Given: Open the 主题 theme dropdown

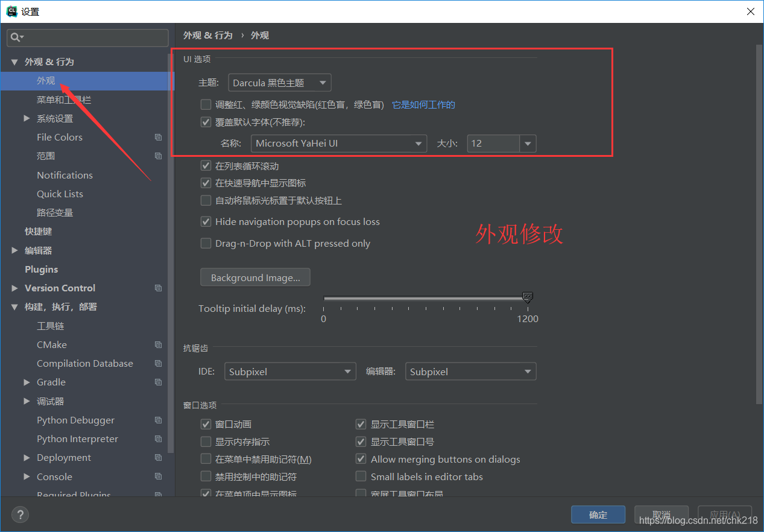Looking at the screenshot, I should pyautogui.click(x=280, y=83).
